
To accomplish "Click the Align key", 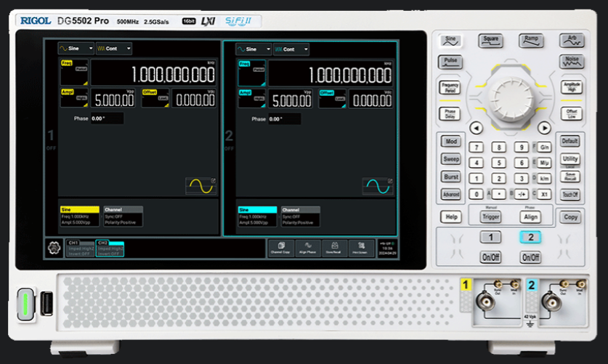I will point(530,217).
